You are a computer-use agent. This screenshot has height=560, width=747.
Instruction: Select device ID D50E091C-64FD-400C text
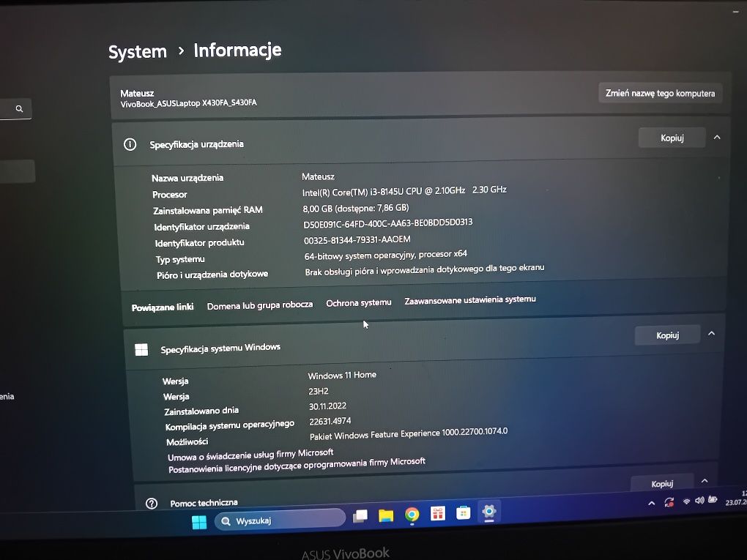pos(388,223)
